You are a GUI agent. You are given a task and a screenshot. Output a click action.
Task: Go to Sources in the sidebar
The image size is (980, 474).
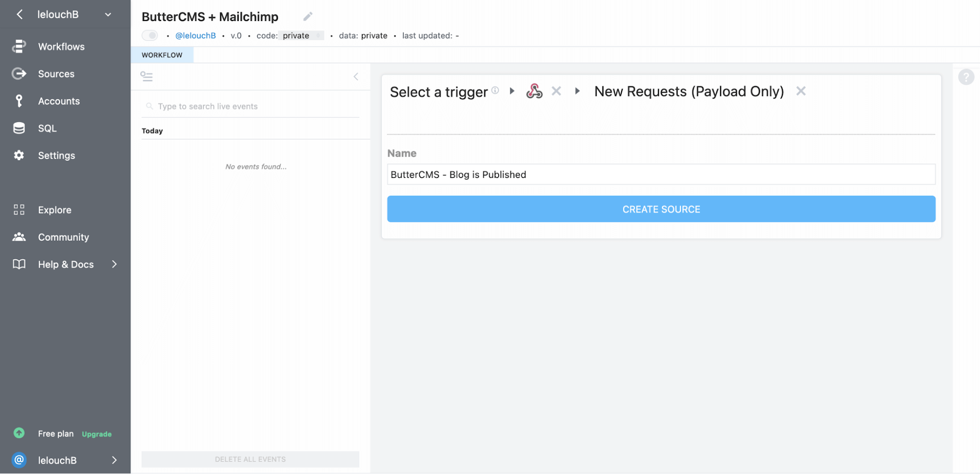pos(56,74)
